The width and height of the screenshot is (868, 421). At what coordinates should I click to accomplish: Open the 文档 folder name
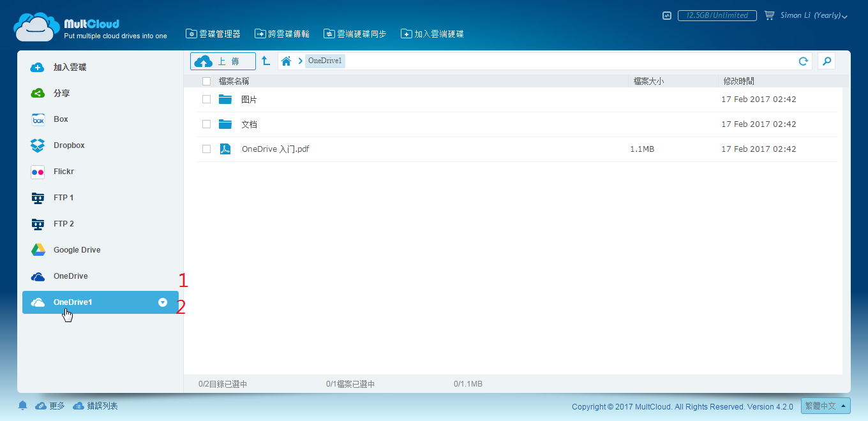click(250, 124)
